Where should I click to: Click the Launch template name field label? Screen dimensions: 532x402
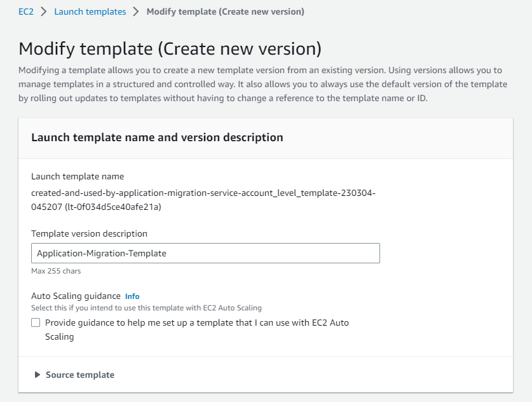click(78, 176)
